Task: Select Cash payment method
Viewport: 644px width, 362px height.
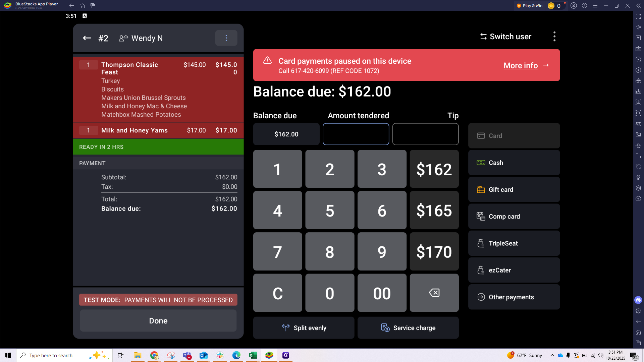Action: [x=514, y=163]
